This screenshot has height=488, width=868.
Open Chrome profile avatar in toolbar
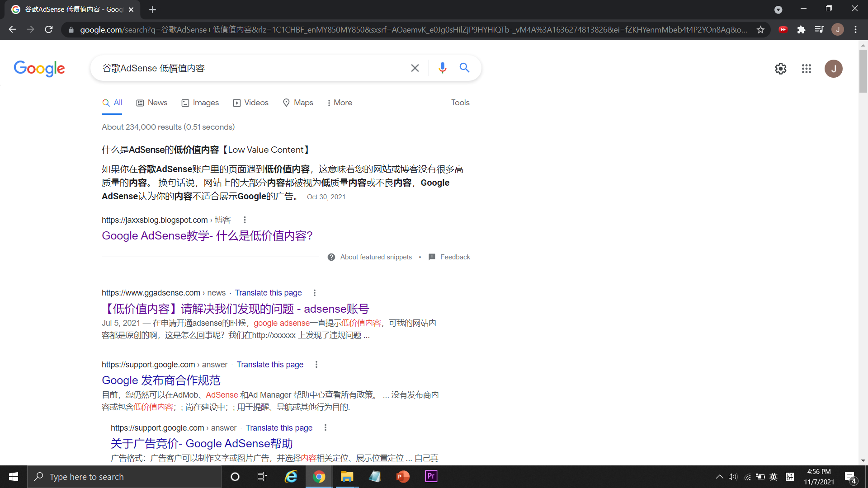pyautogui.click(x=837, y=29)
